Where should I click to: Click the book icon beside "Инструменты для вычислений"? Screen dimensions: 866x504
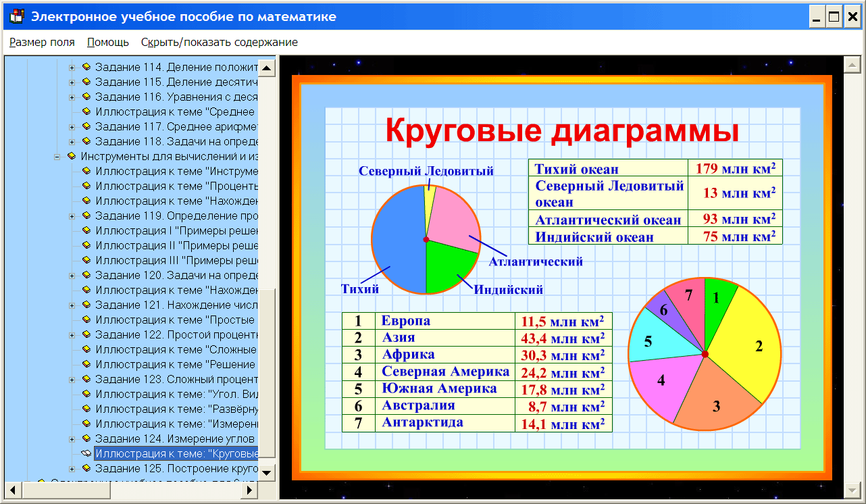tap(73, 155)
